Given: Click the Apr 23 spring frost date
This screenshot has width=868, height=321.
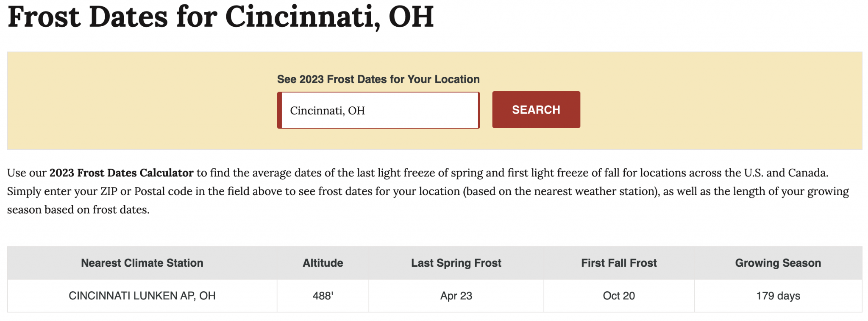Looking at the screenshot, I should point(456,296).
